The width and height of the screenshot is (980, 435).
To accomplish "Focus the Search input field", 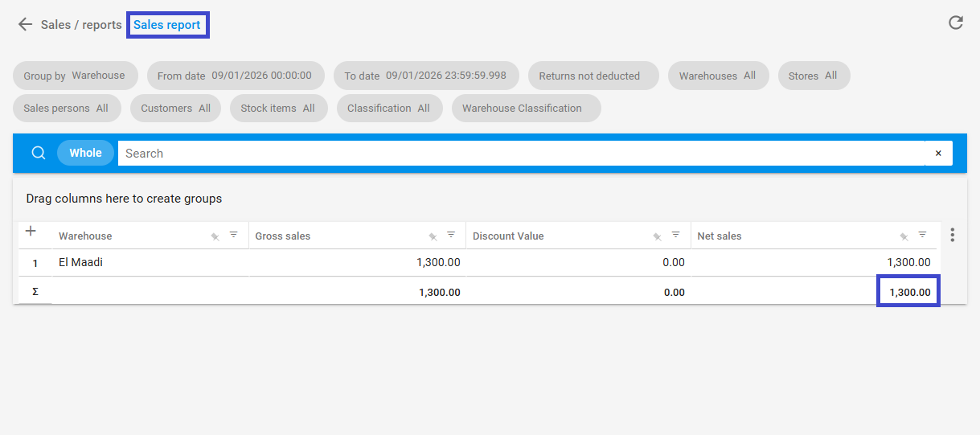I will click(521, 153).
